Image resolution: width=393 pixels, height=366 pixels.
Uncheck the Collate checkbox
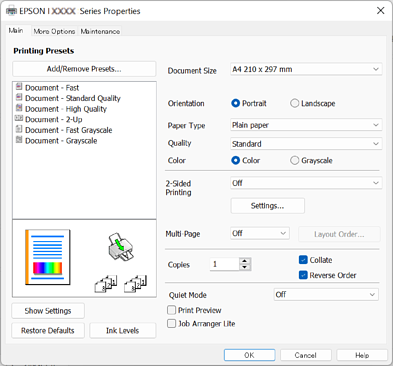[303, 260]
